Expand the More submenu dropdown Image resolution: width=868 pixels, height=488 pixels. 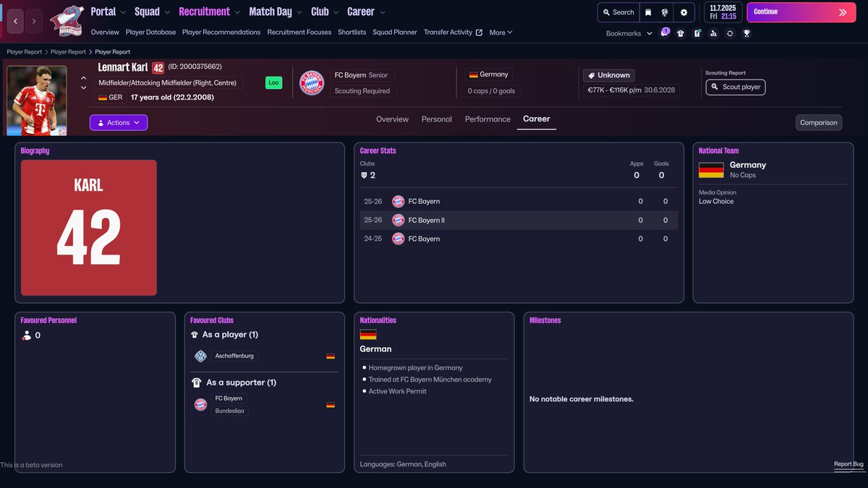(501, 33)
